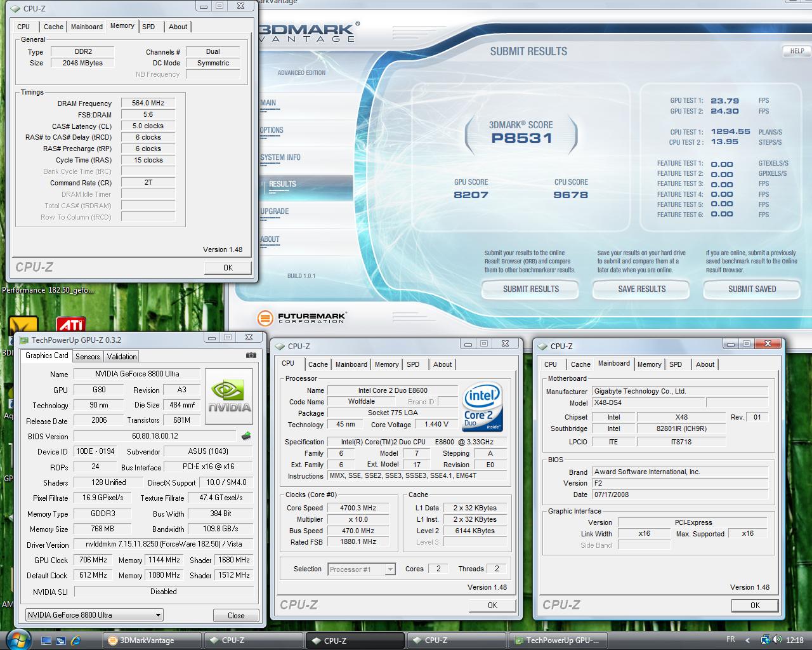The image size is (812, 650).
Task: Click OK in the Wolfdale CPU-Z window
Action: [492, 605]
